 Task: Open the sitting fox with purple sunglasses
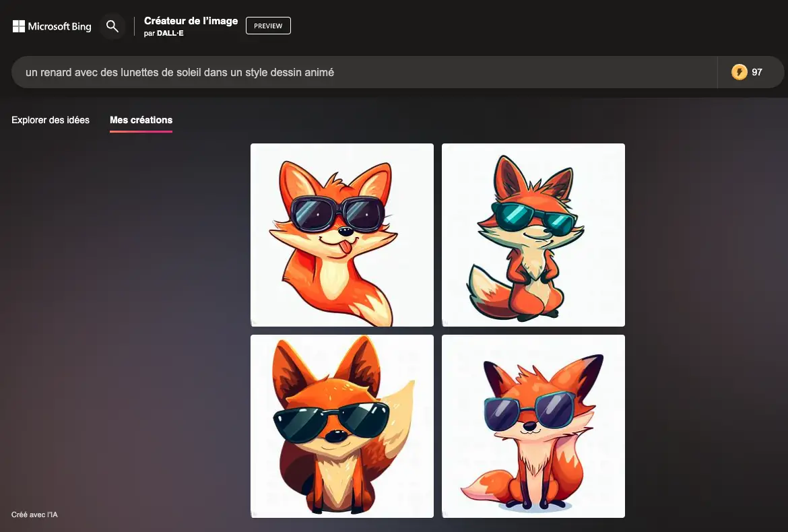533,426
